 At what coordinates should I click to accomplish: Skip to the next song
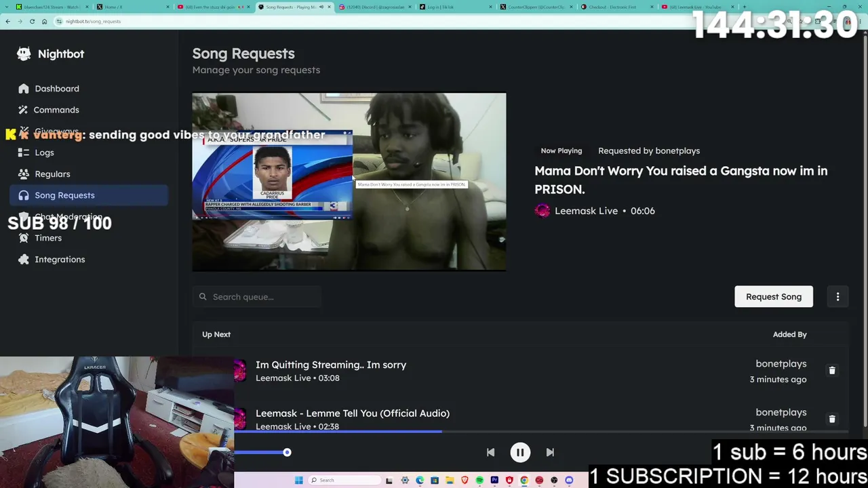(550, 452)
